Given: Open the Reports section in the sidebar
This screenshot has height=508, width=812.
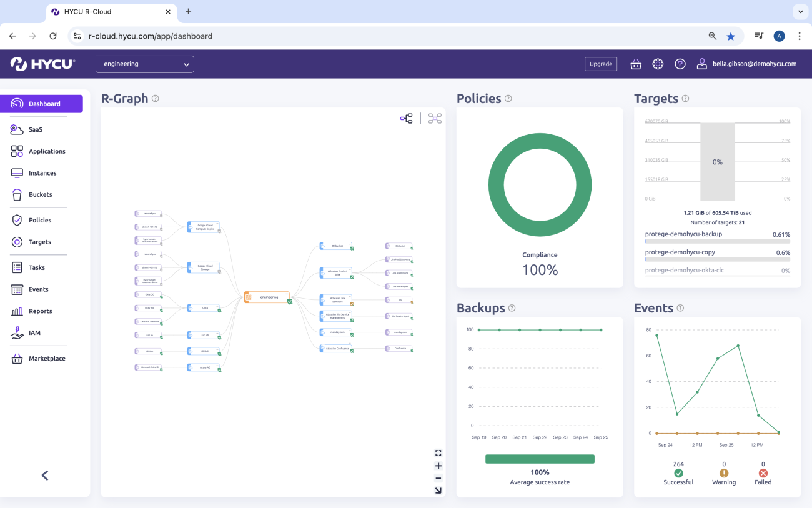Looking at the screenshot, I should [x=41, y=311].
